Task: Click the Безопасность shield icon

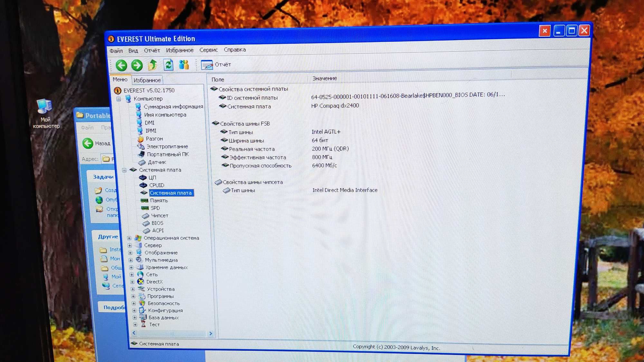Action: point(142,303)
